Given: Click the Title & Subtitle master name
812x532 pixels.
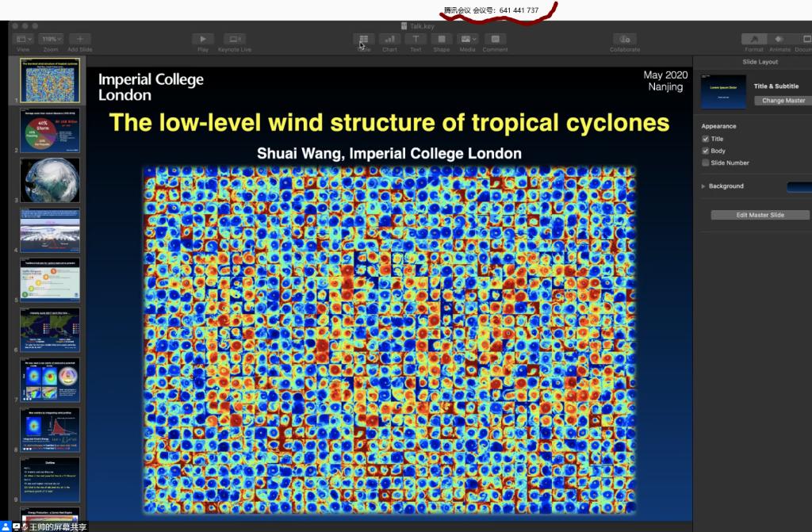Looking at the screenshot, I should tap(776, 86).
